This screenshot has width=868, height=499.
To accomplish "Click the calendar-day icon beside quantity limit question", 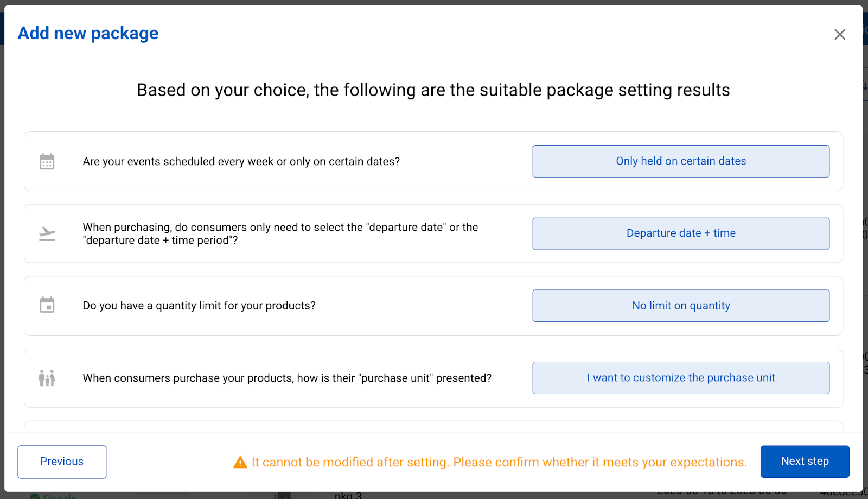I will click(47, 305).
